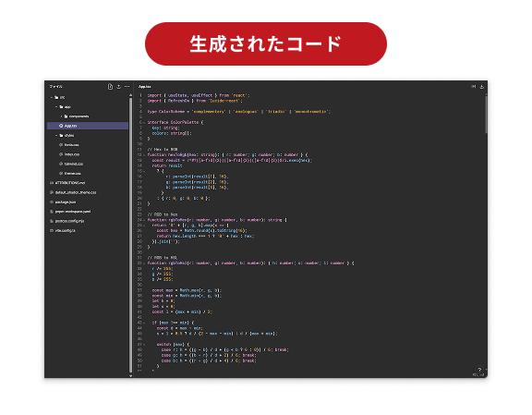
Task: Fold the rgbToHsl function at line 31
Action: coord(144,263)
